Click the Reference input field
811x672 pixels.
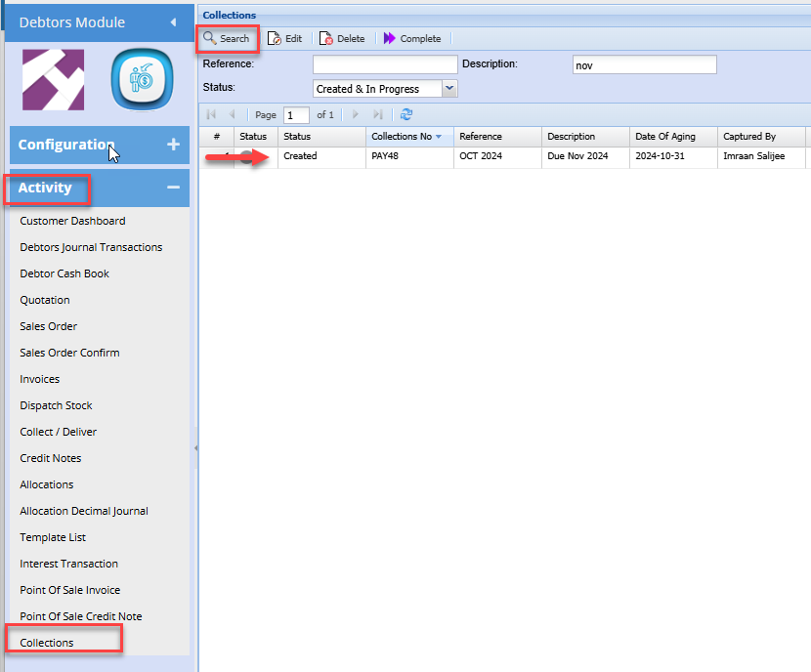tap(385, 64)
